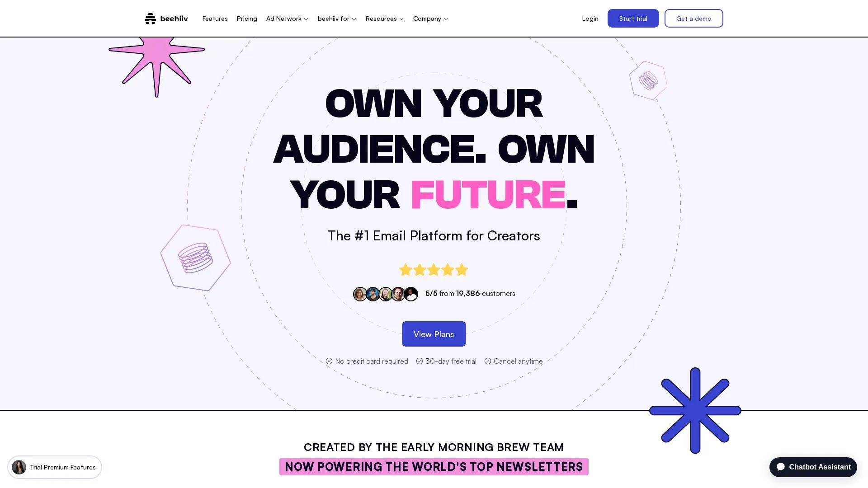Screen dimensions: 868x488
Task: Click the yellow five-star rating icon
Action: click(x=433, y=269)
